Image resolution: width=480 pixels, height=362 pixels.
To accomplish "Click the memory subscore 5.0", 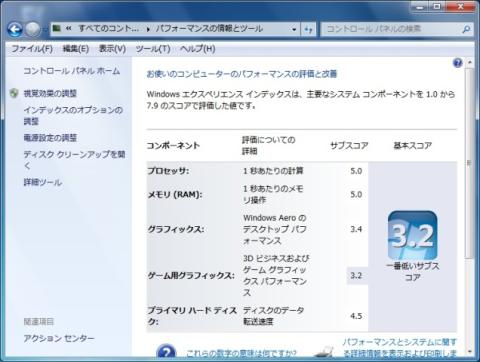I will click(356, 194).
